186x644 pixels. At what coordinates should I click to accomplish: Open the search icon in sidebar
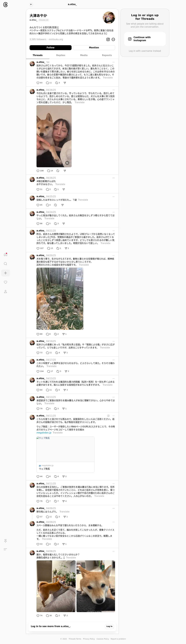(6, 264)
